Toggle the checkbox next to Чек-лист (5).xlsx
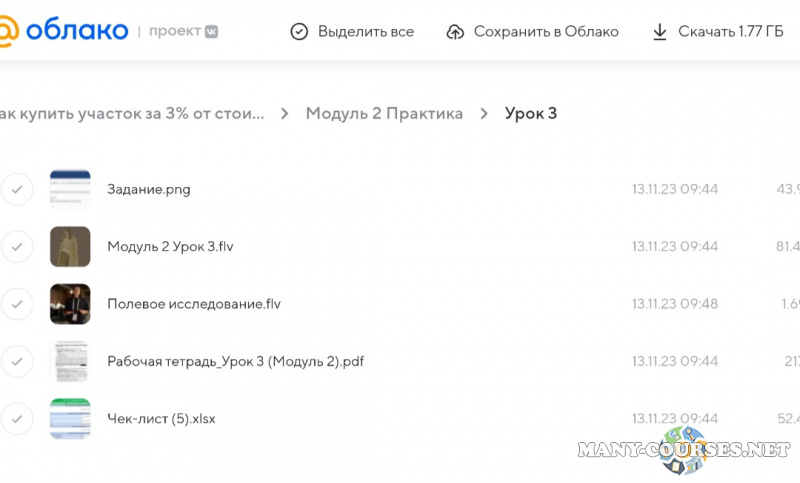The image size is (800, 483). tap(17, 418)
